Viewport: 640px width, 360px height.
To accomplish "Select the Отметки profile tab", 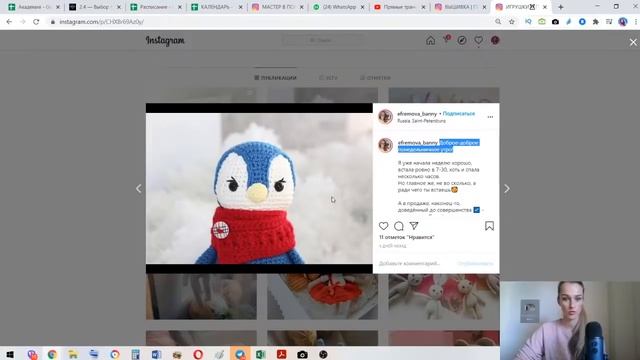I will click(375, 78).
